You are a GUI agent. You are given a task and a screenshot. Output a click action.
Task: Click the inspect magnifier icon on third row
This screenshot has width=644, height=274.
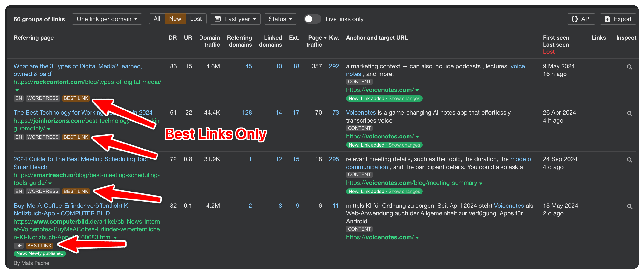pos(630,160)
